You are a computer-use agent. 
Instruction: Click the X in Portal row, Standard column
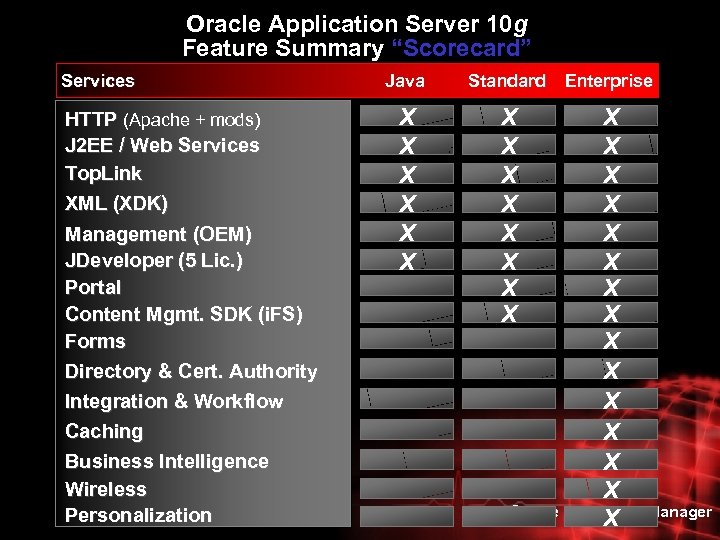coord(509,287)
